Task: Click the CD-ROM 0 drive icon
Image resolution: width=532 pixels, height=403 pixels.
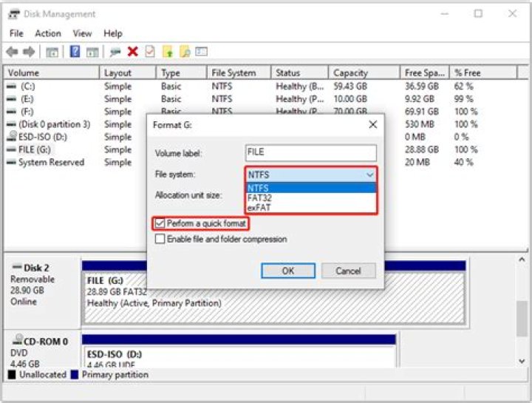Action: pos(17,339)
